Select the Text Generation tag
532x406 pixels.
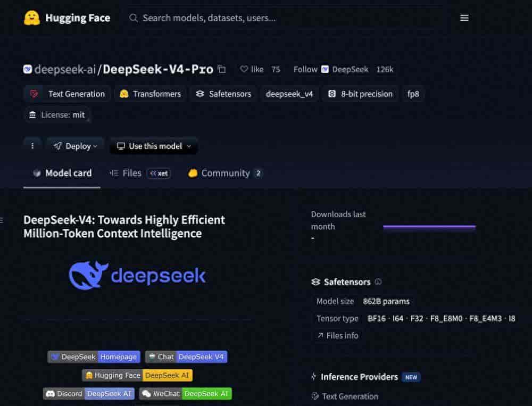tap(67, 94)
